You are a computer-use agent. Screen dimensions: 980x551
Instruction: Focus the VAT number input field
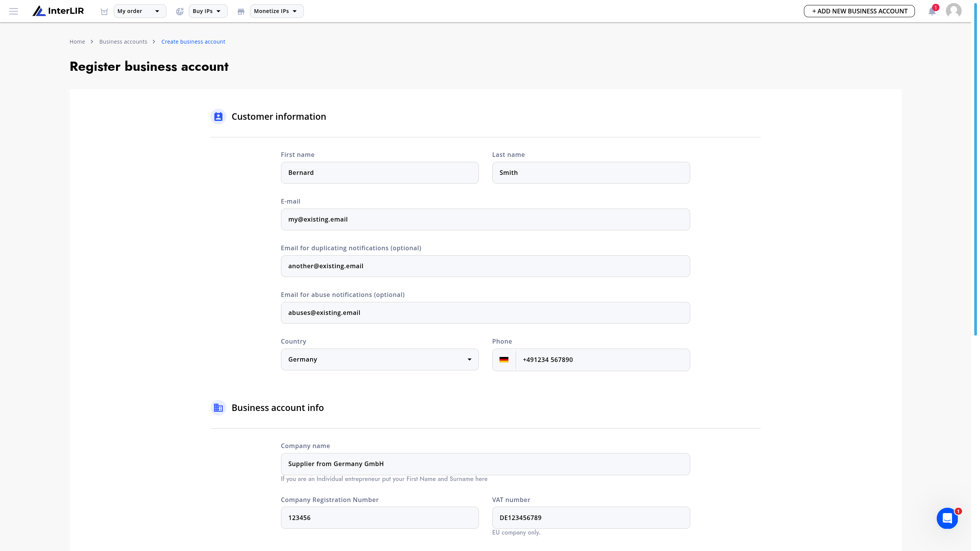point(591,518)
